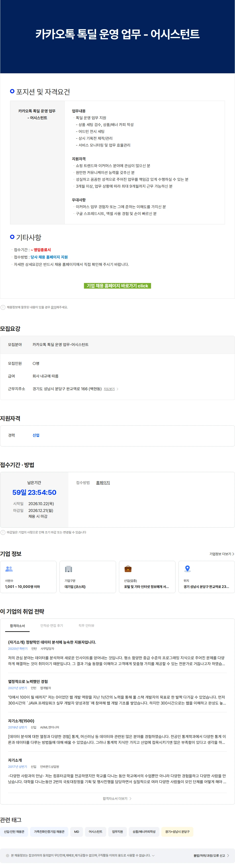Switch to the 직무 인터뷰 tab
The image size is (235, 868).
tap(86, 625)
